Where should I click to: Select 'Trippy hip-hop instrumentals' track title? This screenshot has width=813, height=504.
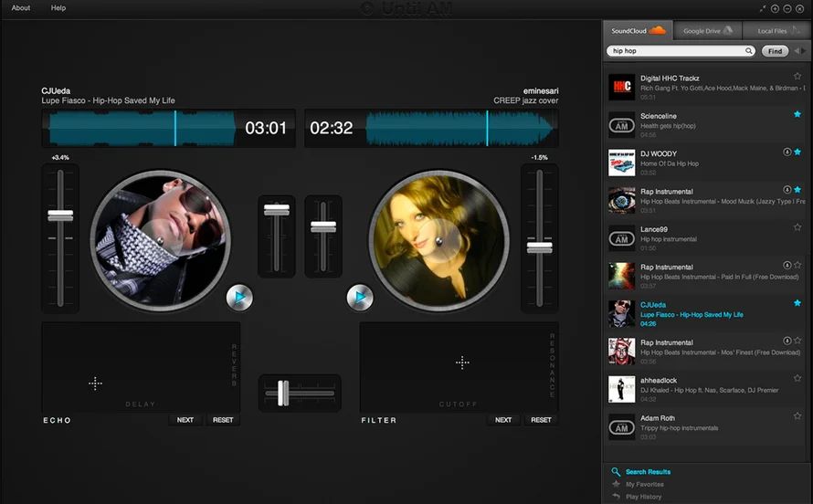pyautogui.click(x=680, y=428)
